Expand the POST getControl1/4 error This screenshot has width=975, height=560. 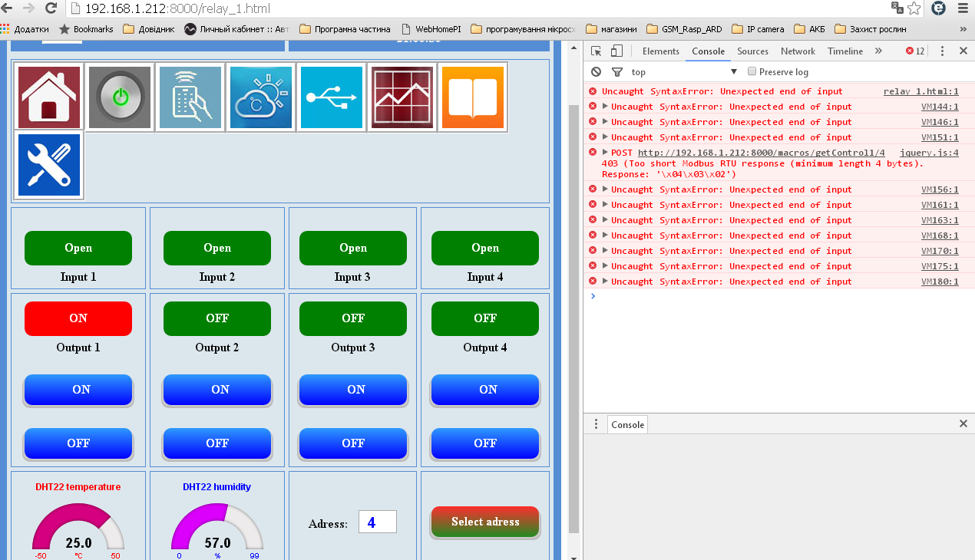605,153
